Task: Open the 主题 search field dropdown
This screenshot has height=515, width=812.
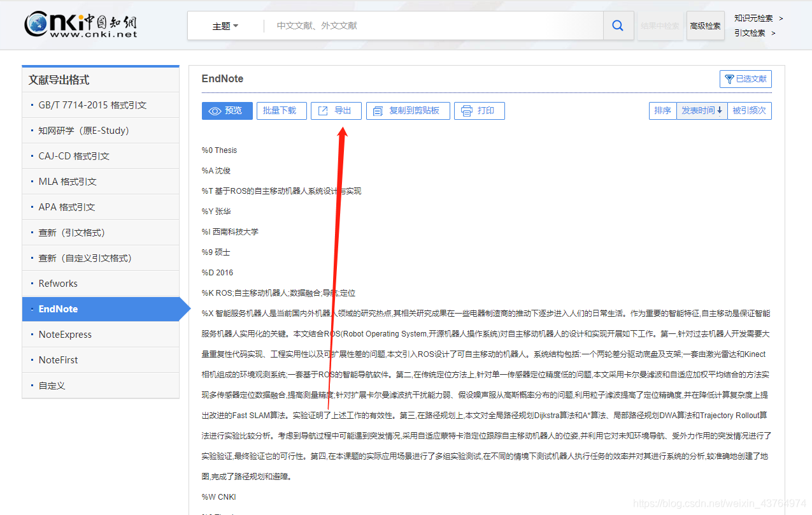Action: click(x=225, y=26)
